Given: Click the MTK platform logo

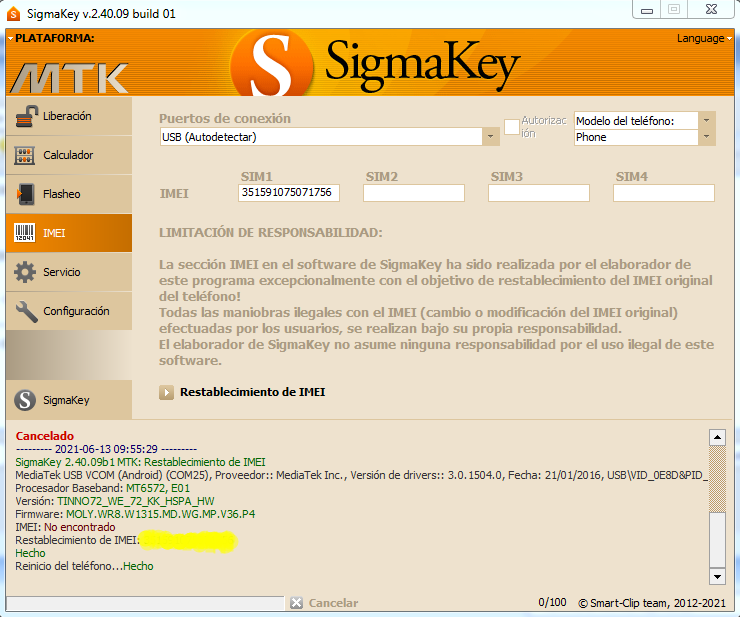Looking at the screenshot, I should tap(69, 78).
